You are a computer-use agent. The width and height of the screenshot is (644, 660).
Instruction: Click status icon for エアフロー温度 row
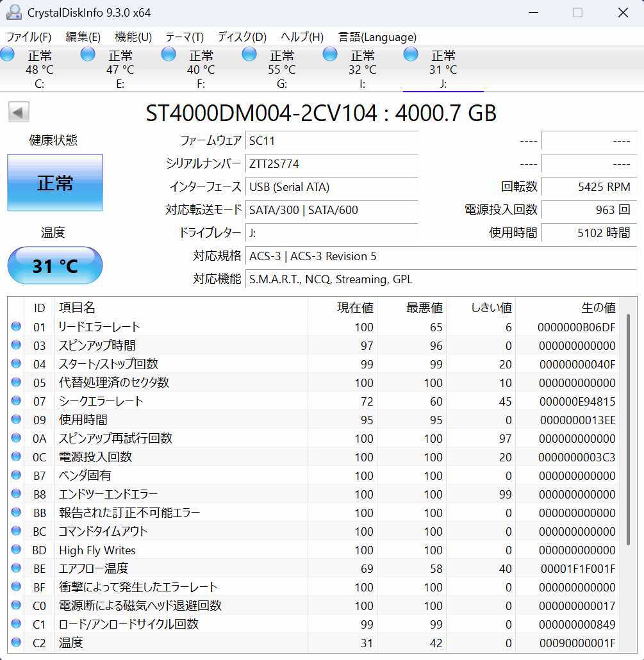[x=16, y=568]
